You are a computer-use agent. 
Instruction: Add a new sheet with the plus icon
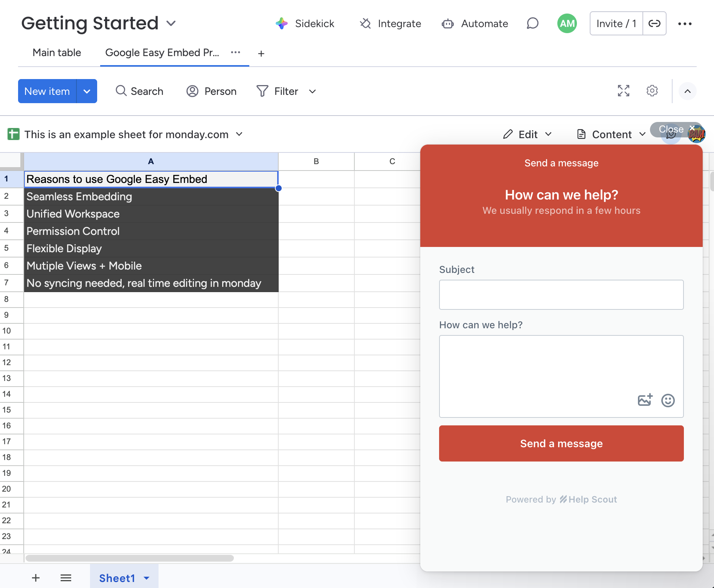36,578
